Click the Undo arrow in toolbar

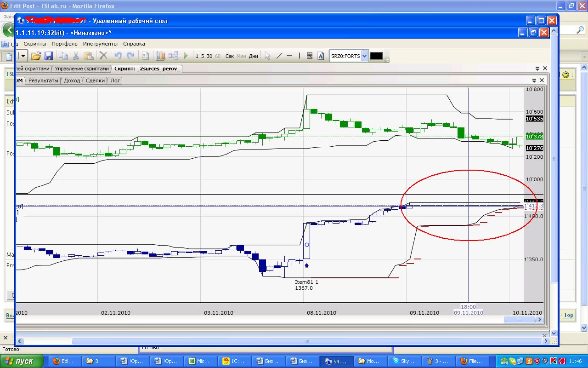tap(118, 56)
